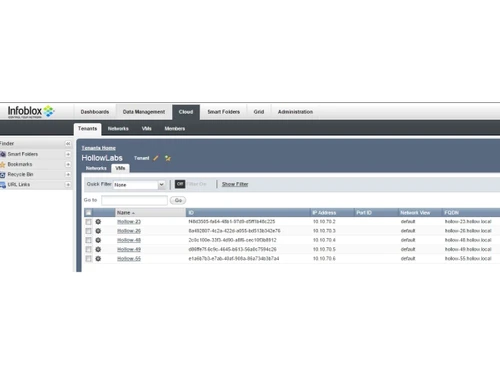Open the gear menu for Hollow-55
Screen dimensions: 500x375
(98, 259)
